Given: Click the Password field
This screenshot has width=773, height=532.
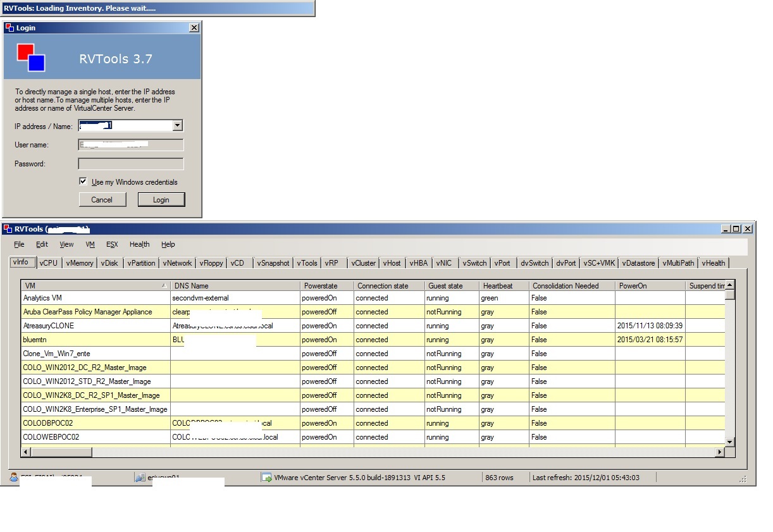Looking at the screenshot, I should pyautogui.click(x=131, y=164).
